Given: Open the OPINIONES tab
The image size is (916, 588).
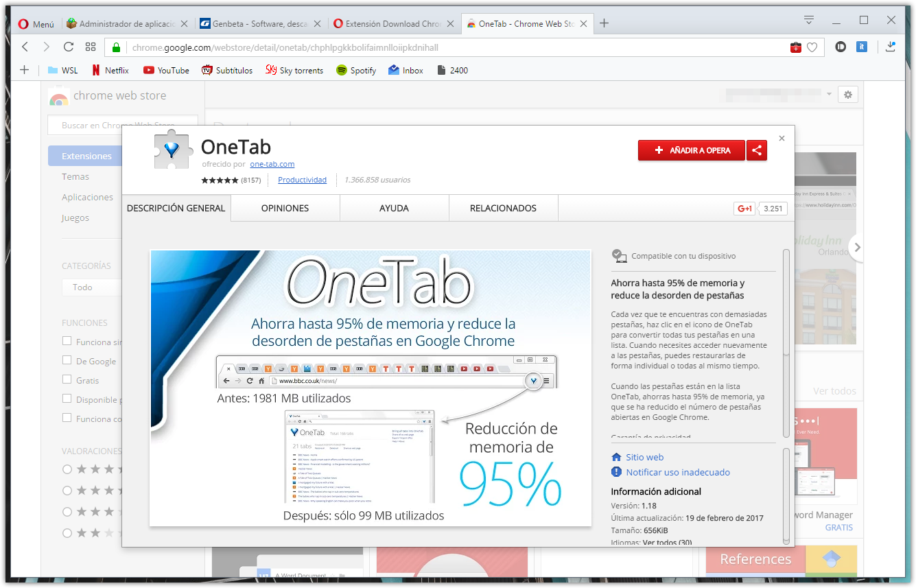Looking at the screenshot, I should (285, 208).
